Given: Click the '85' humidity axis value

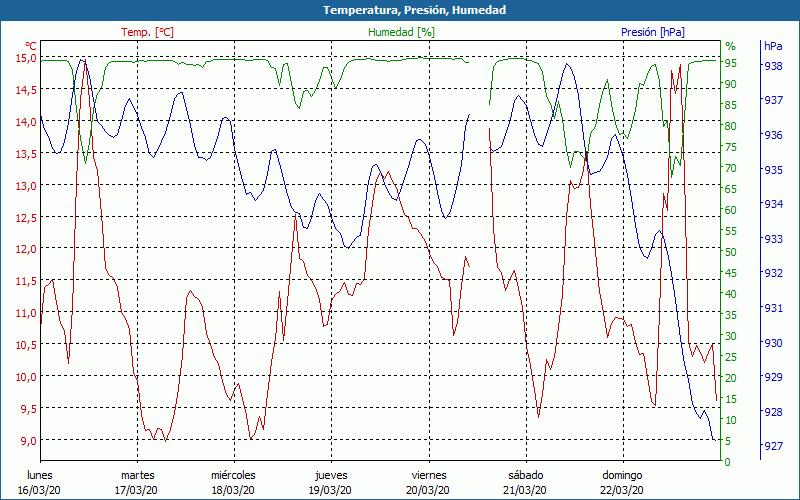Looking at the screenshot, I should pos(731,105).
